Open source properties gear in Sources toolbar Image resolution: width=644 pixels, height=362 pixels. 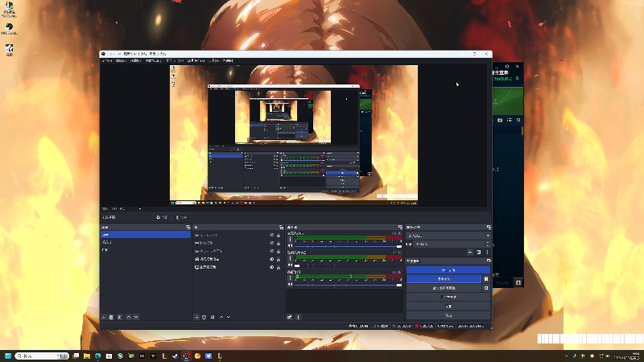coord(213,317)
